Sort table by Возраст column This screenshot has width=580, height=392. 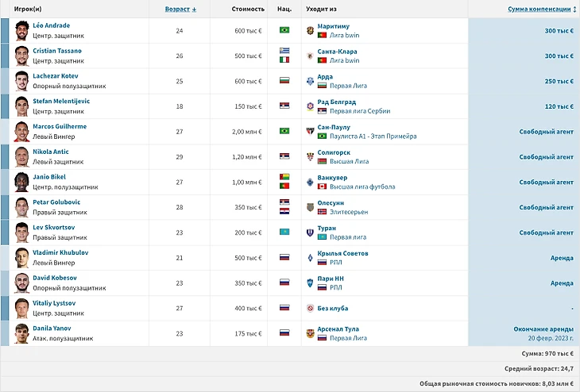180,9
